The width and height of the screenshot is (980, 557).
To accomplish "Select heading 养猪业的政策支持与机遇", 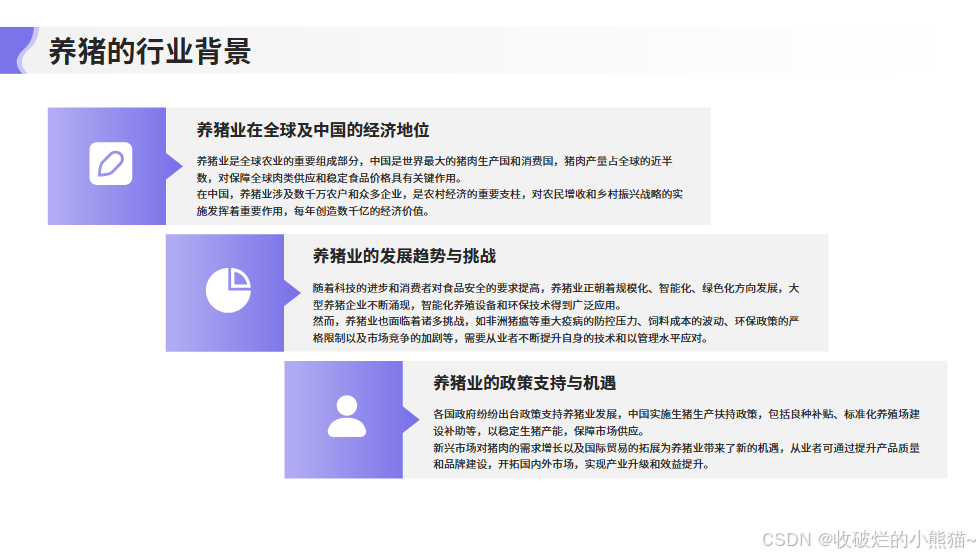I will tap(525, 383).
